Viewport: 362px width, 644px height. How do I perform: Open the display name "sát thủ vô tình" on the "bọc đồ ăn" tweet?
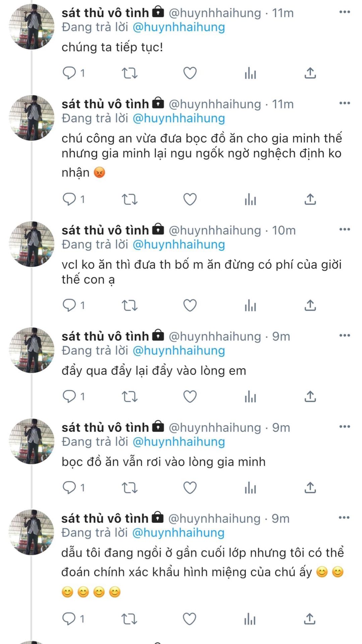pos(105,427)
